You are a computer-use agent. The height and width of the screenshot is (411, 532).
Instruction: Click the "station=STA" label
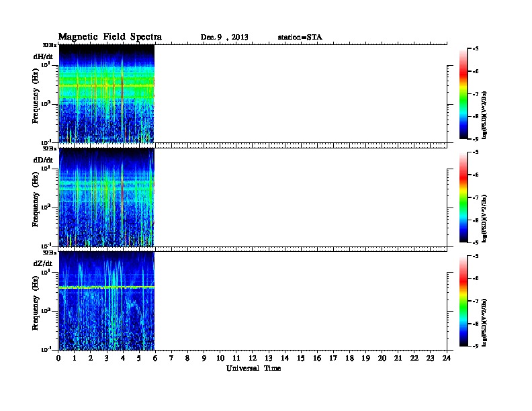[x=300, y=38]
